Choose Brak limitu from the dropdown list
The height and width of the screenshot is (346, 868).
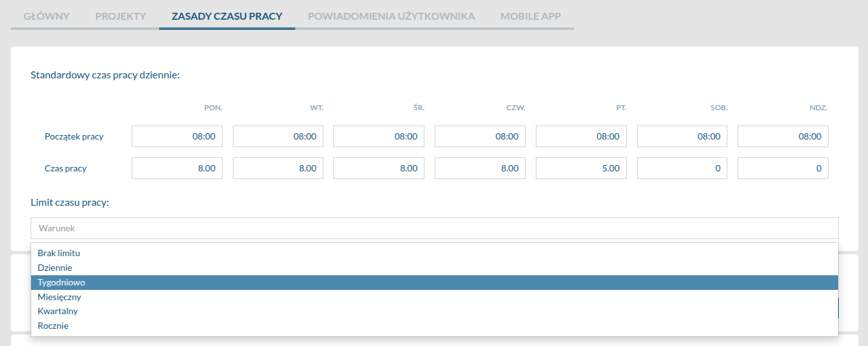tap(434, 253)
